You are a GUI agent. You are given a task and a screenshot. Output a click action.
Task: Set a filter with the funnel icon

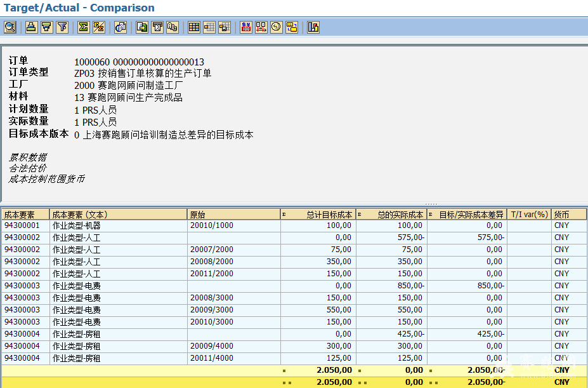[x=62, y=27]
